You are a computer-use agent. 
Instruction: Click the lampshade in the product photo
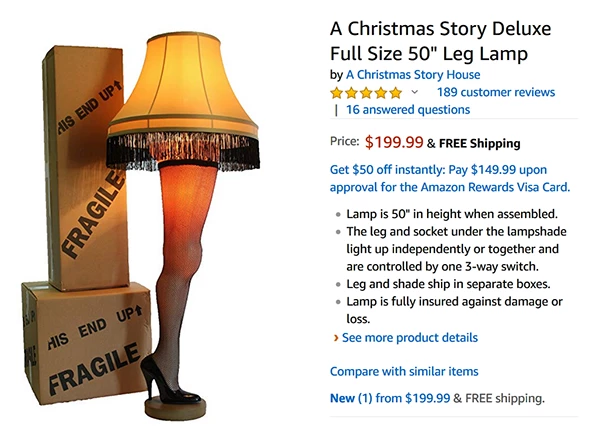183,101
